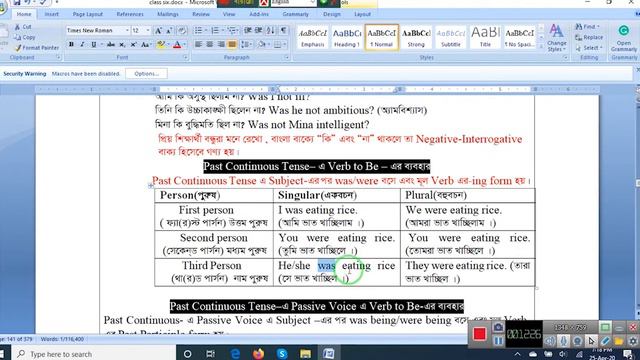Viewport: 640px width, 360px height.
Task: Open the Change Case tool
Action: tap(146, 44)
